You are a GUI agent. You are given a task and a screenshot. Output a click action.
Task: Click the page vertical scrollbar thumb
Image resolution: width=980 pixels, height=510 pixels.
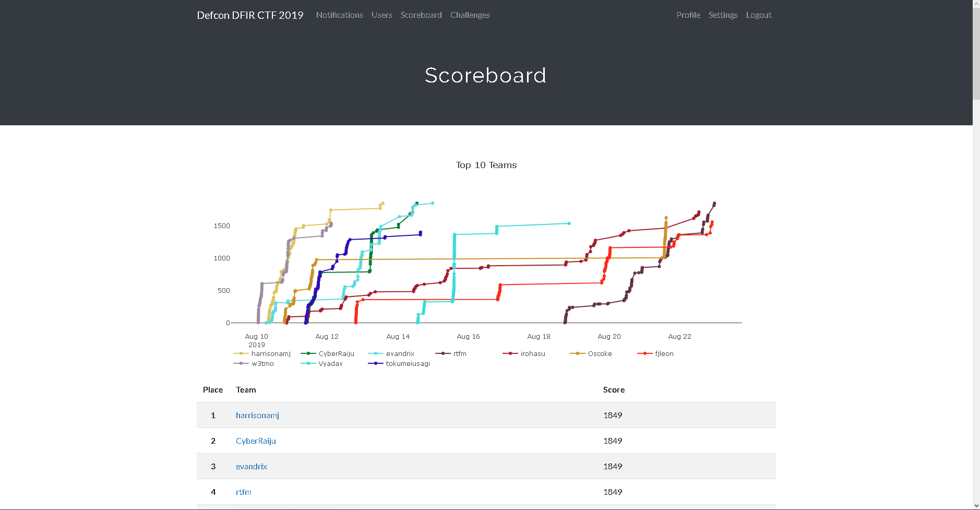[x=976, y=53]
